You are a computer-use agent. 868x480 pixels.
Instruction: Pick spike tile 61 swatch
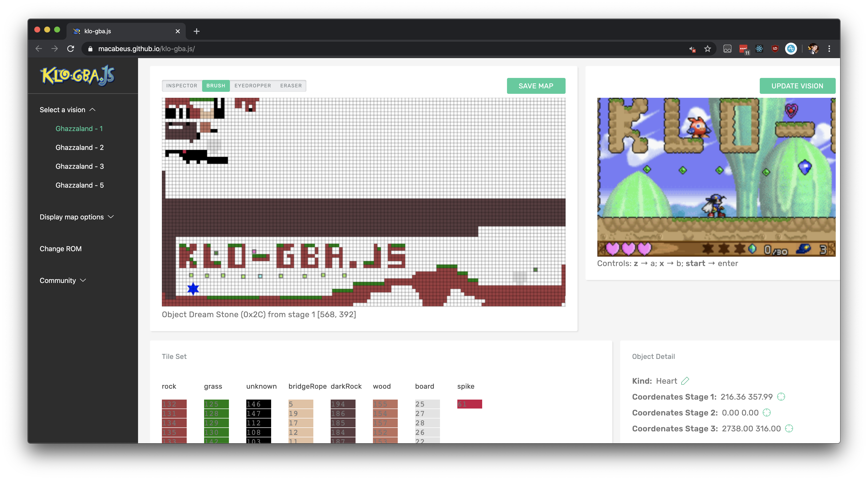click(x=469, y=404)
